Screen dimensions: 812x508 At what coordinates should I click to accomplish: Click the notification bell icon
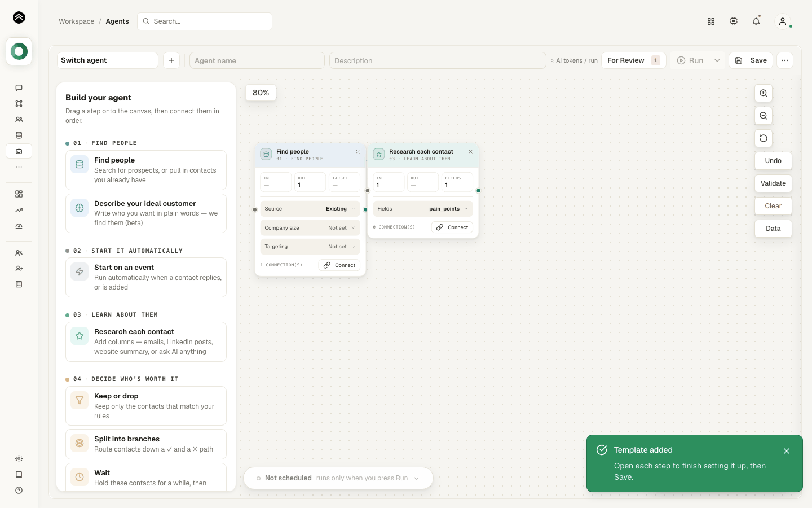point(756,21)
